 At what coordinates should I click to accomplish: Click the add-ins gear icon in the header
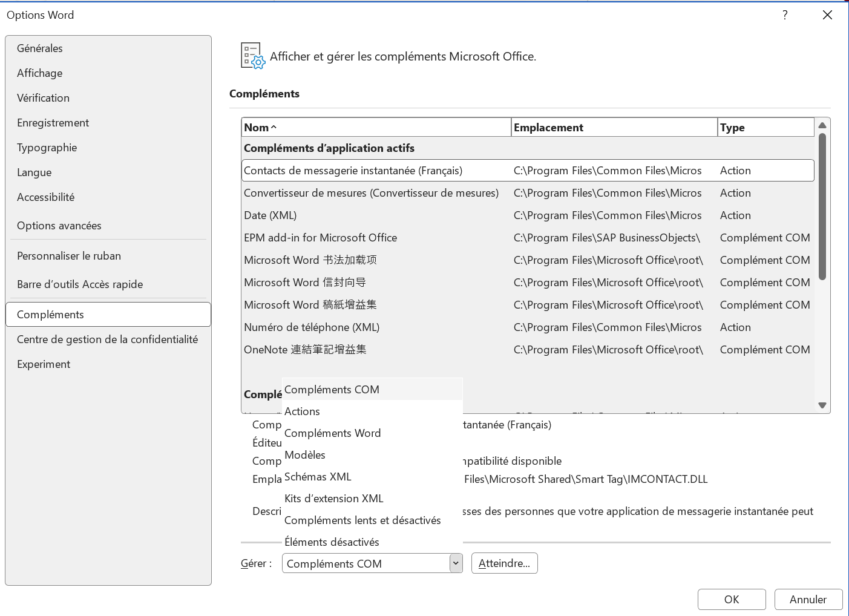(x=253, y=56)
